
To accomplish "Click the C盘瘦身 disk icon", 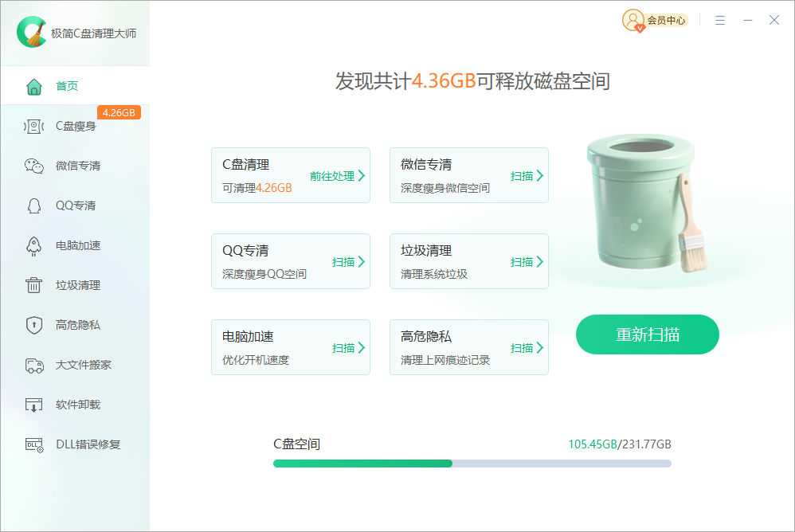I will tap(34, 126).
